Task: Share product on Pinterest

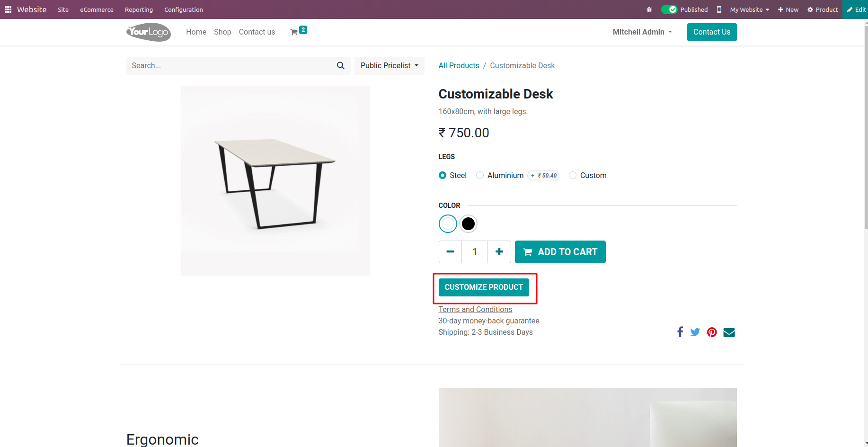Action: pyautogui.click(x=712, y=332)
